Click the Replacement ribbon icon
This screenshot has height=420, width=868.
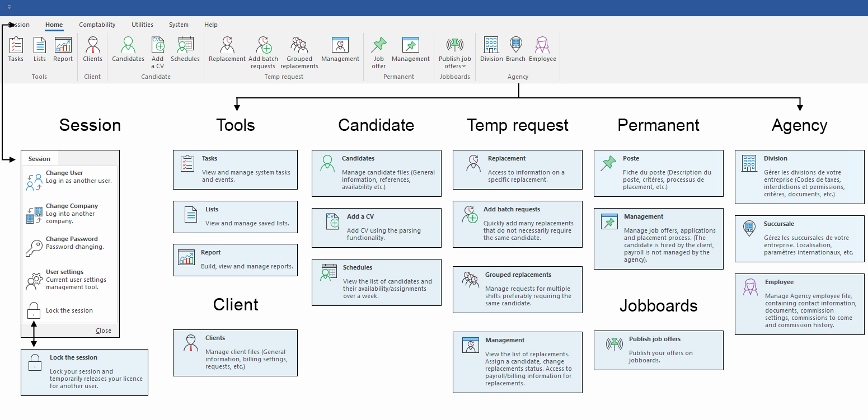pyautogui.click(x=227, y=49)
